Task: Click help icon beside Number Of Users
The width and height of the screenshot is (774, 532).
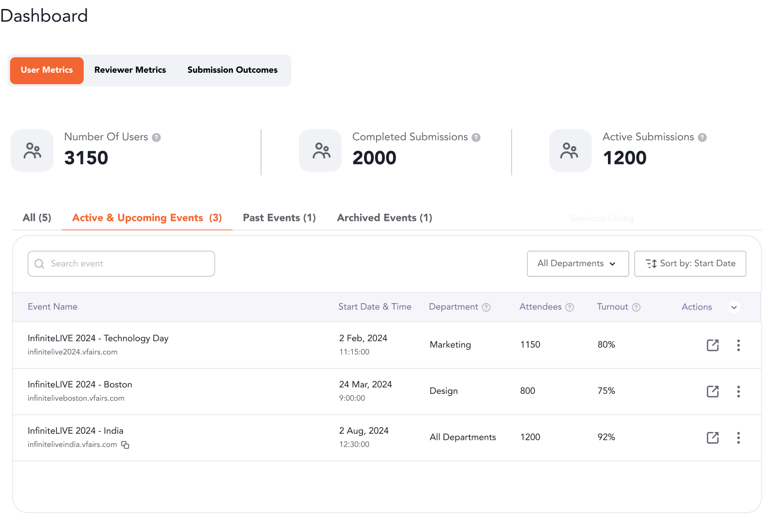Action: tap(156, 138)
